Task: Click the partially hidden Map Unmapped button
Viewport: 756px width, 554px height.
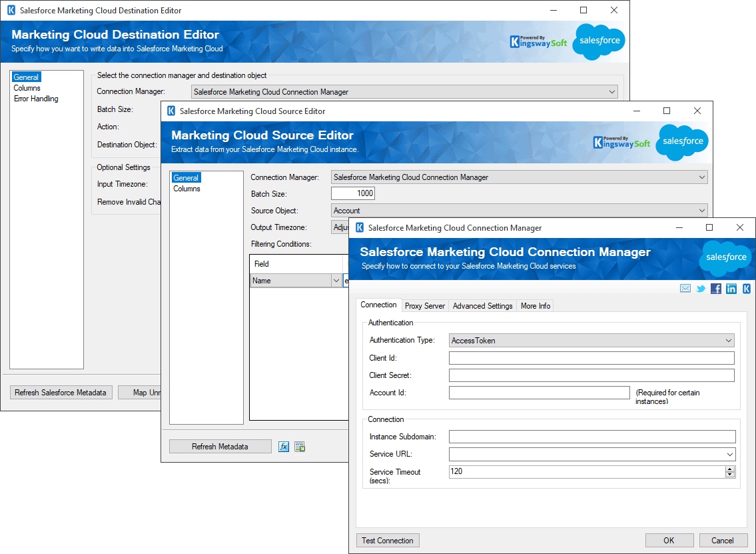Action: 139,393
